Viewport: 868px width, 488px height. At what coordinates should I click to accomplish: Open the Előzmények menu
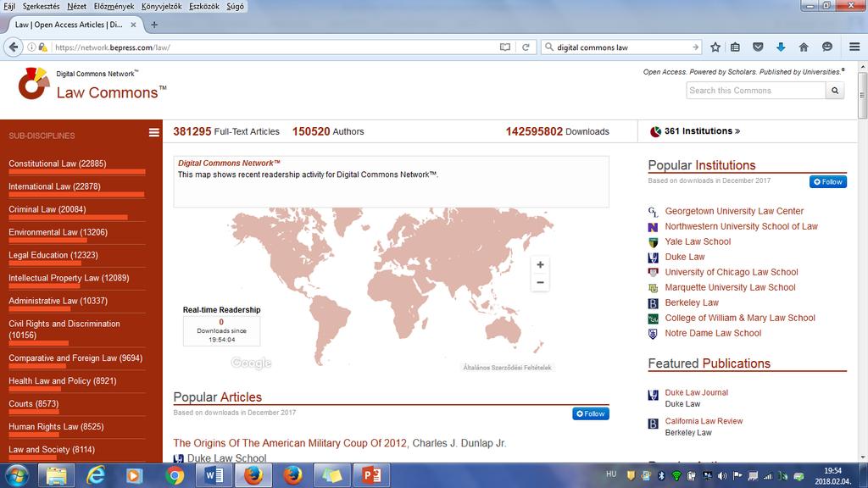[114, 6]
